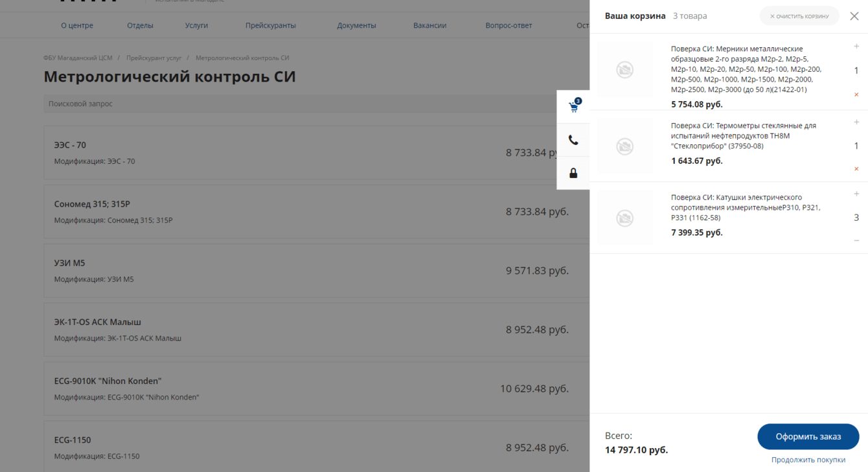Click the padlock login icon

click(573, 173)
